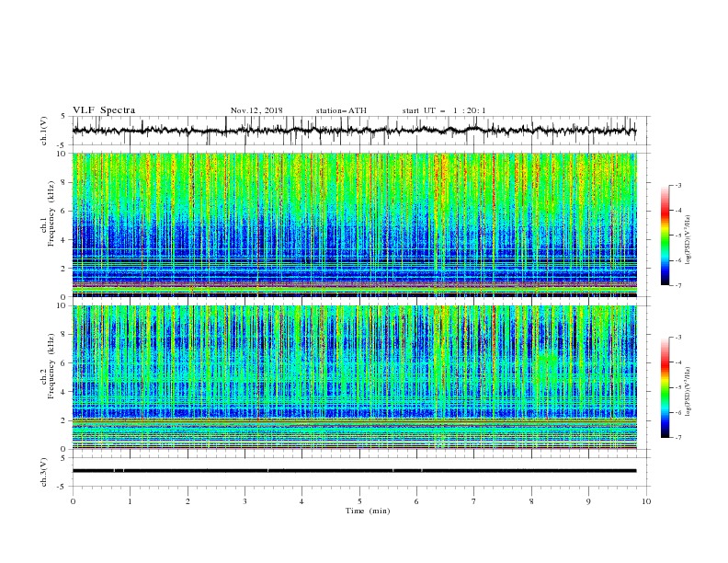Viewport: 728px width, 563px height.
Task: Click time axis tick label "1"
Action: [x=130, y=501]
